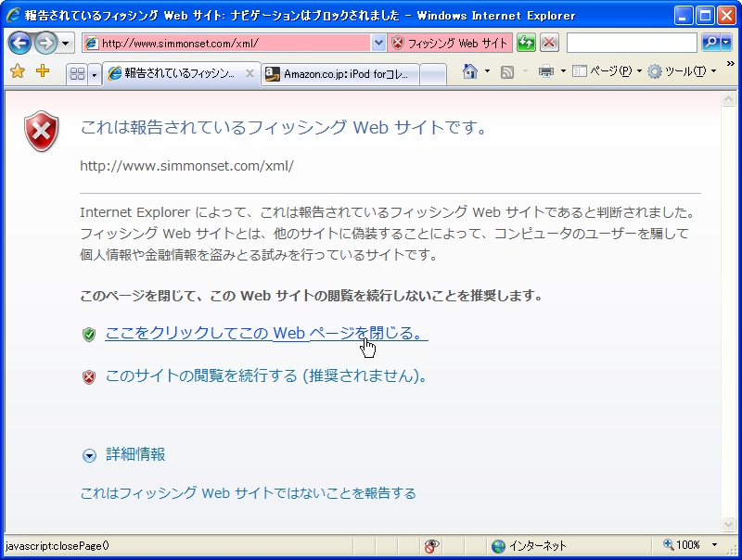Open the Quick Tabs grid view
Viewport: 742px width, 560px height.
(x=77, y=74)
